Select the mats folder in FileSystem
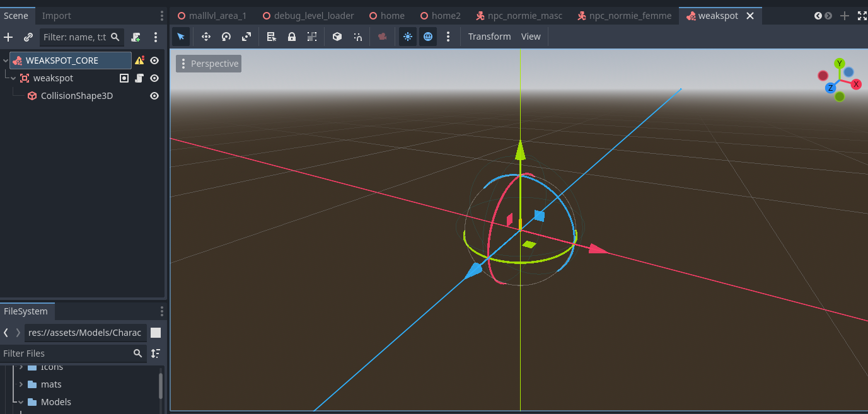Screen dimensions: 868x414 click(x=51, y=384)
